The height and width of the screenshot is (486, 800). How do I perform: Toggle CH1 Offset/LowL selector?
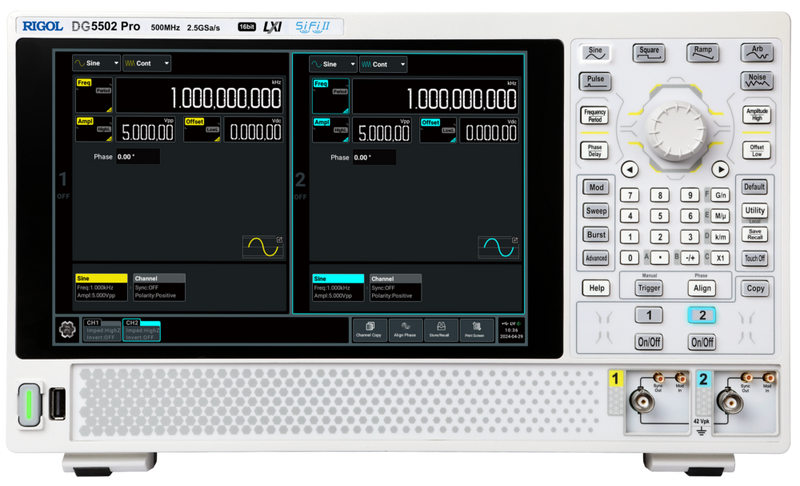[202, 130]
